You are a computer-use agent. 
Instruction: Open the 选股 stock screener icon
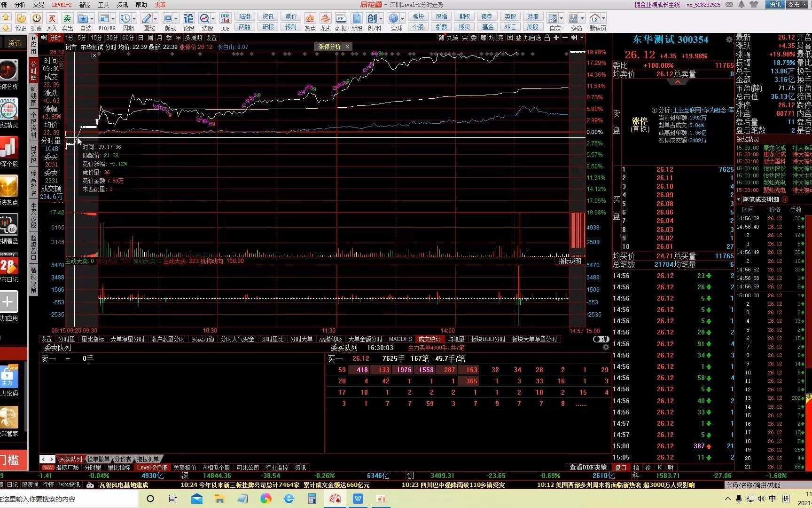click(205, 19)
